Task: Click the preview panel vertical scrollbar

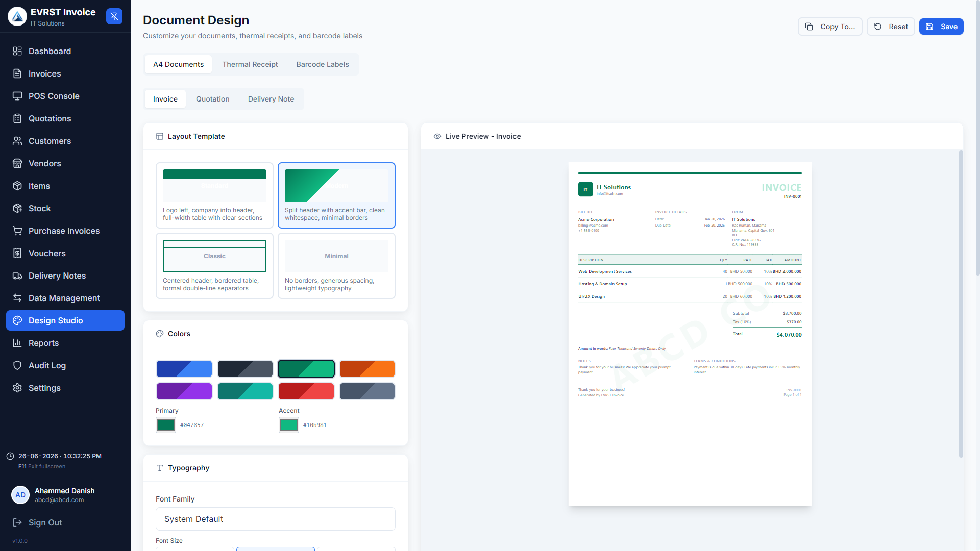Action: click(961, 304)
